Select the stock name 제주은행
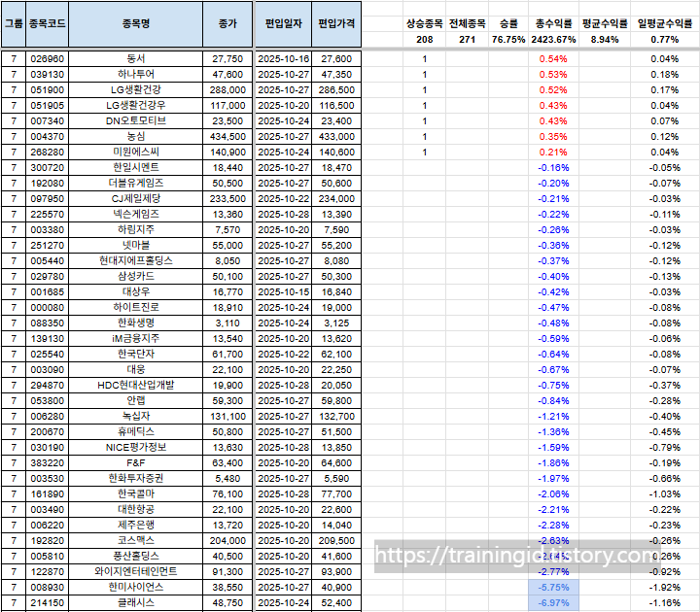 136,526
